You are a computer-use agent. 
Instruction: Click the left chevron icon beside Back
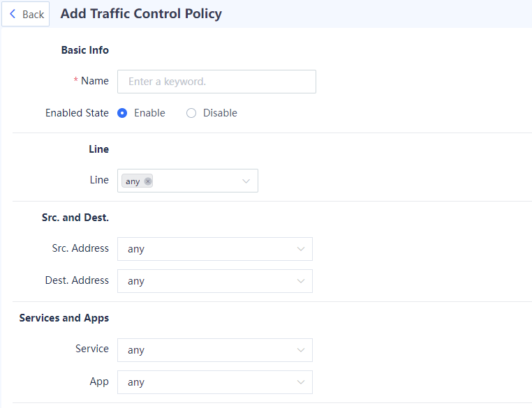pos(13,14)
